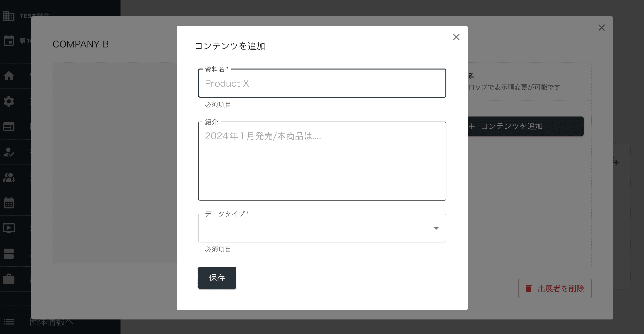Image resolution: width=644 pixels, height=334 pixels.
Task: Open the web page layout icon in sidebar
Action: pyautogui.click(x=9, y=127)
